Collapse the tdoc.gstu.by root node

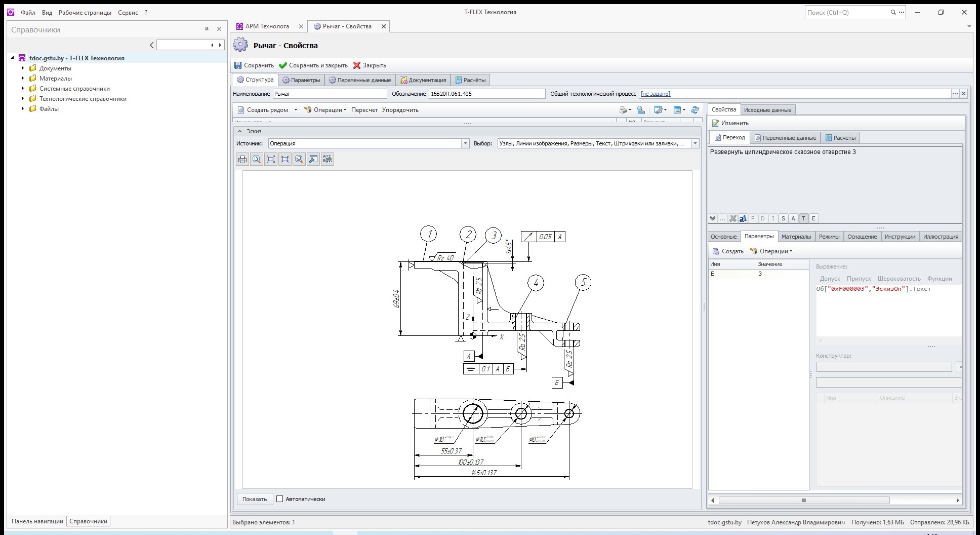point(13,58)
